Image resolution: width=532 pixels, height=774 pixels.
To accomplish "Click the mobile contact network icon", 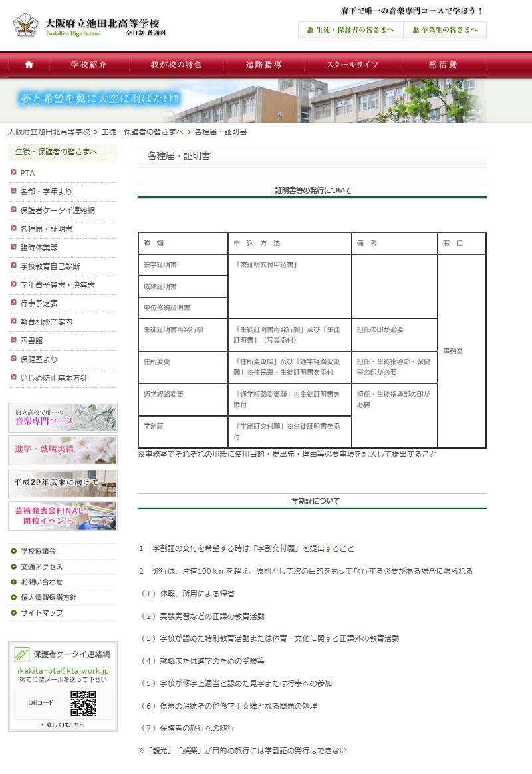I will [21, 655].
